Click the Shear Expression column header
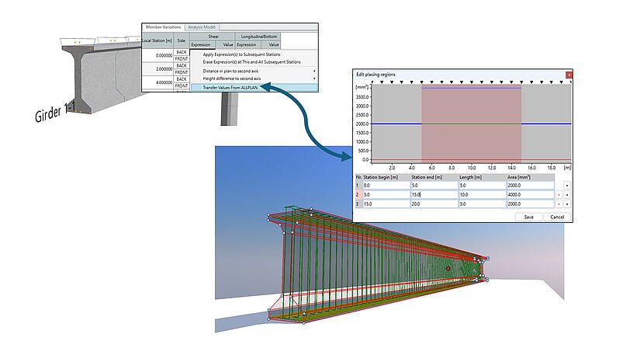 pyautogui.click(x=201, y=44)
